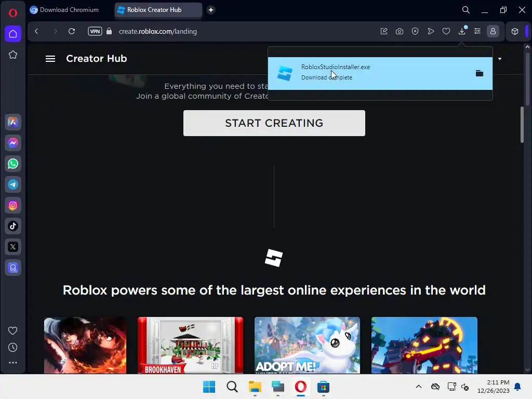Screen dimensions: 532x399
Task: Open File Explorer from taskbar
Action: [x=255, y=387]
